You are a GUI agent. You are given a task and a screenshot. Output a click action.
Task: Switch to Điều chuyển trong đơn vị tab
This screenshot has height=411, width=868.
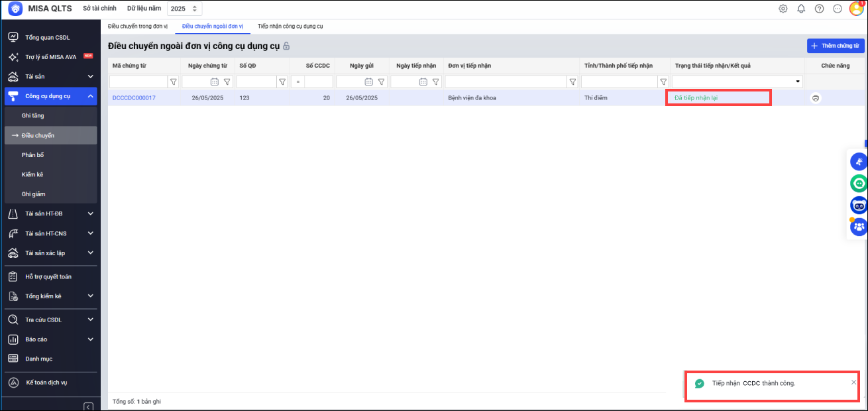[x=138, y=27]
